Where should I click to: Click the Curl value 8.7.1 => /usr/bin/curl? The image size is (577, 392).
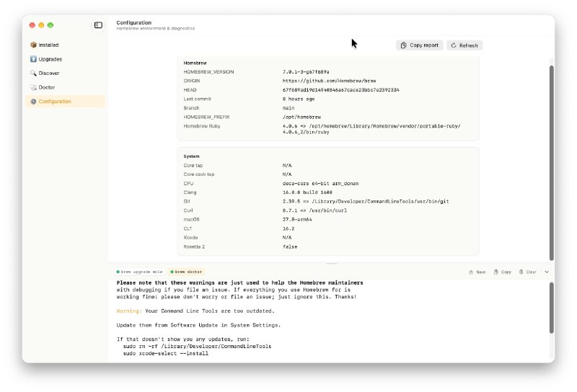[314, 210]
